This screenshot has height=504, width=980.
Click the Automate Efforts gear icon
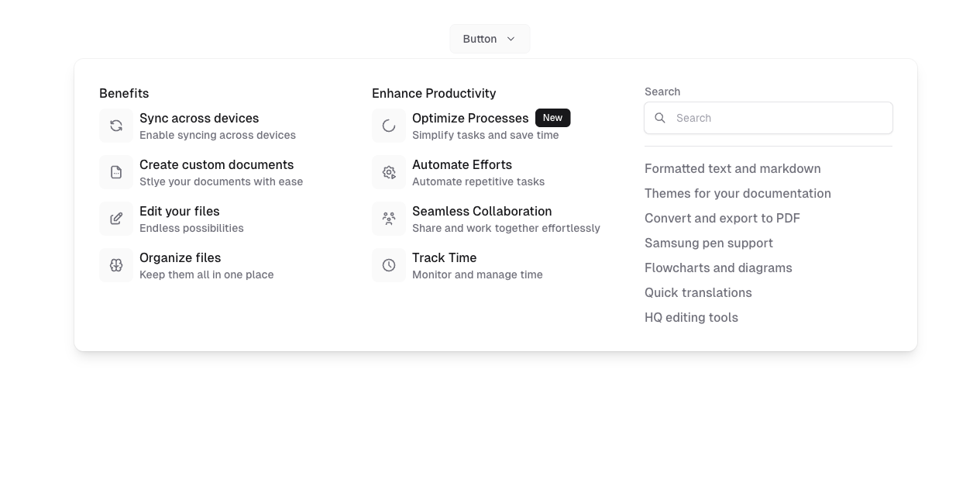point(389,172)
